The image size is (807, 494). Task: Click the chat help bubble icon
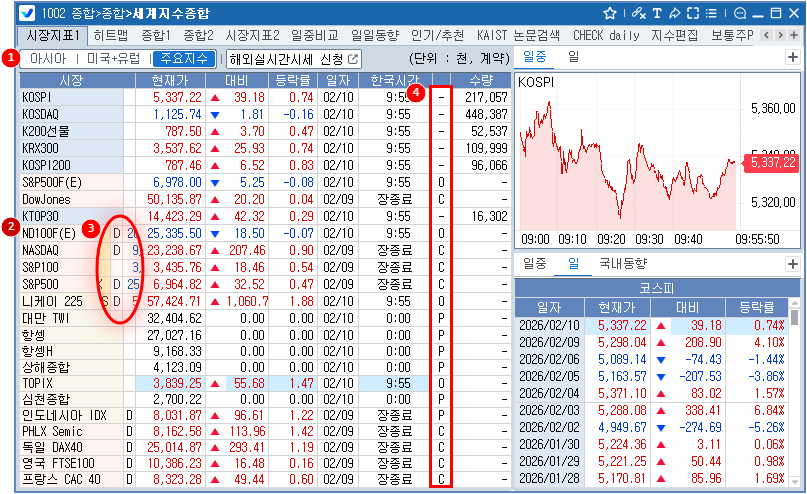tap(740, 14)
